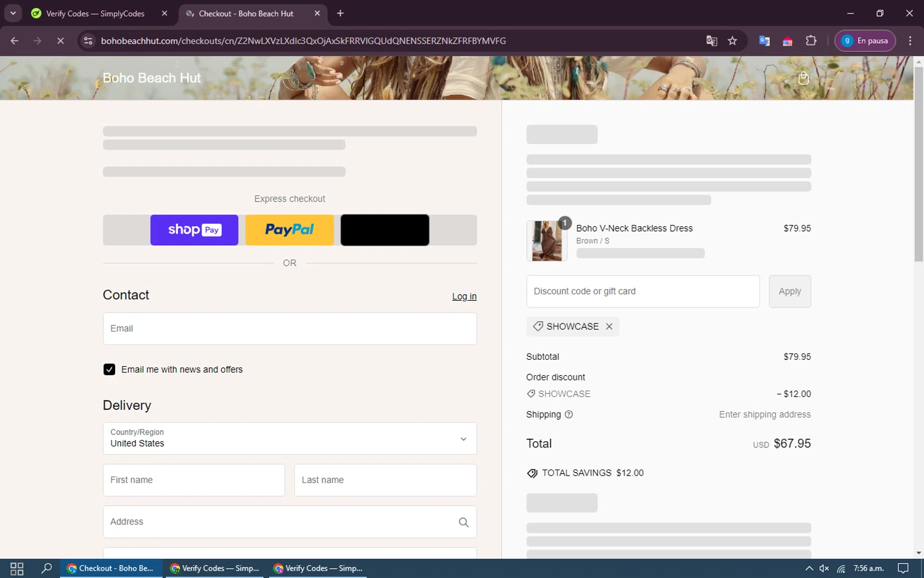Show hidden system tray icons
The height and width of the screenshot is (578, 924).
[809, 569]
